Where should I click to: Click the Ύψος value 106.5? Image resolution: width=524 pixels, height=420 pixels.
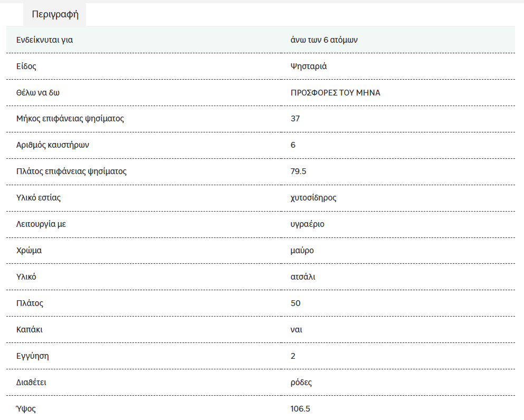click(300, 408)
